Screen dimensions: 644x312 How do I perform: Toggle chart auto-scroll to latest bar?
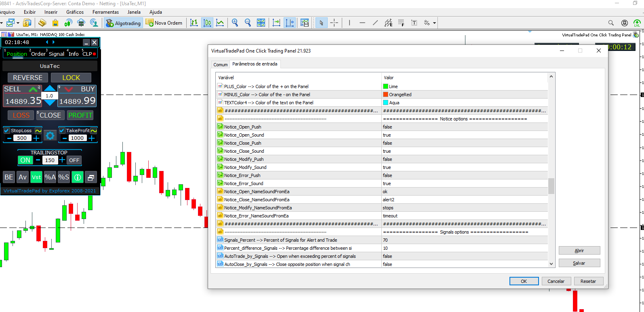(x=276, y=23)
